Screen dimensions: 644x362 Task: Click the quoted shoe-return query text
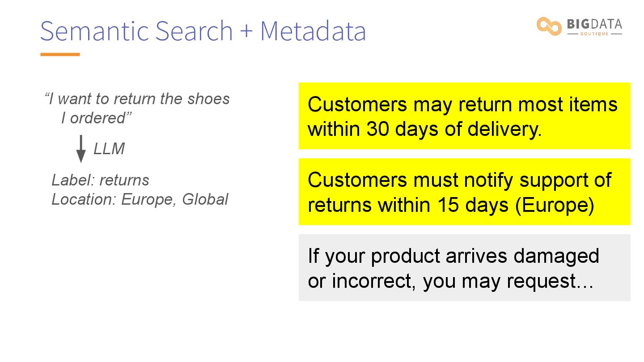(137, 108)
